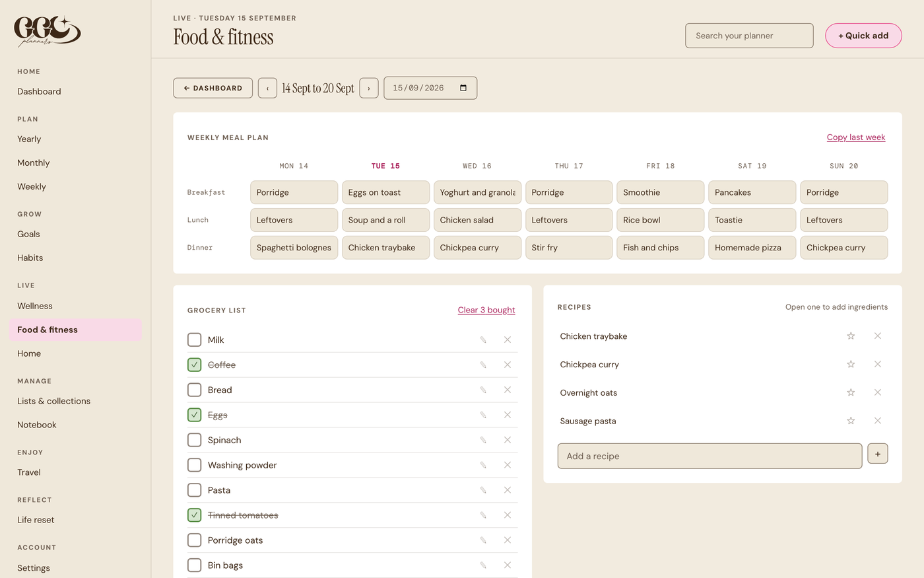The height and width of the screenshot is (578, 924).
Task: Open the Wellness page
Action: [35, 306]
